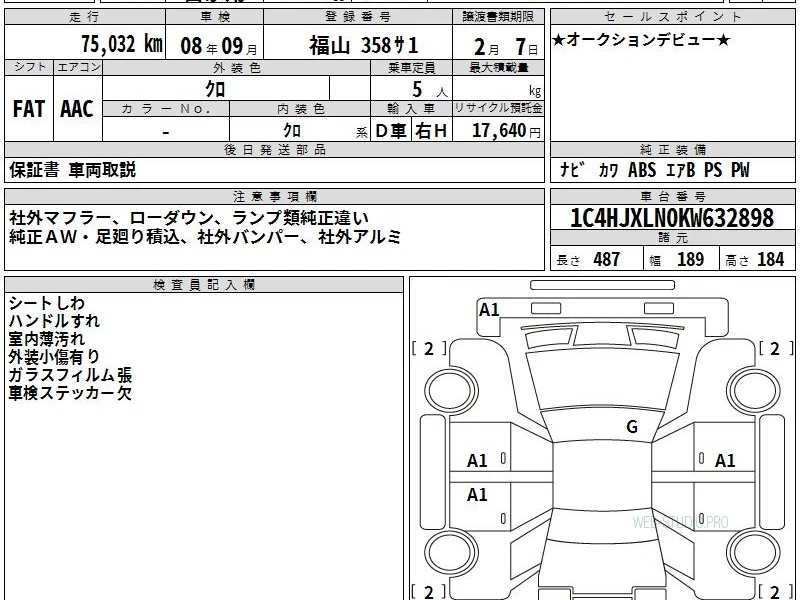Click the エアコン header cell
This screenshot has height=600, width=800.
78,67
